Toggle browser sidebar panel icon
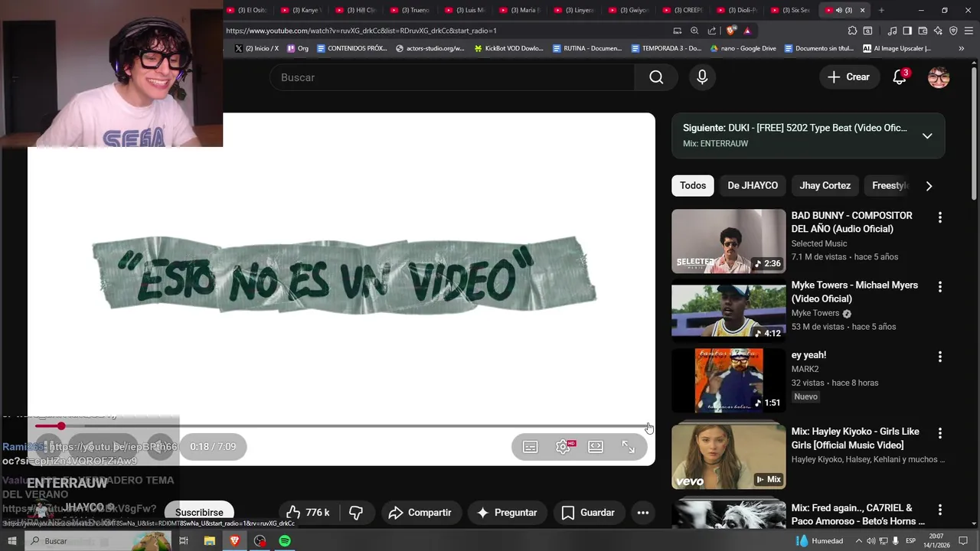The width and height of the screenshot is (980, 551). click(x=907, y=31)
